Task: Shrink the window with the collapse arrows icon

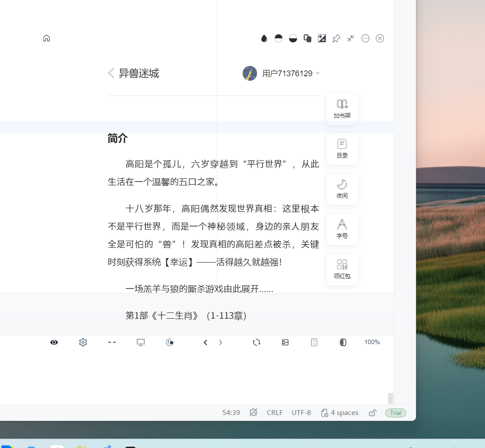Action: tap(351, 39)
